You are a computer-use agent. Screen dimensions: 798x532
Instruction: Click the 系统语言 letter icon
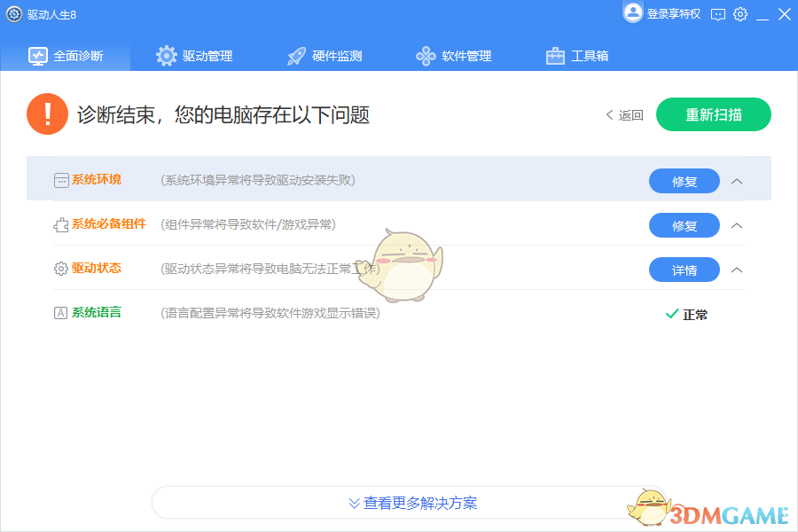click(61, 313)
